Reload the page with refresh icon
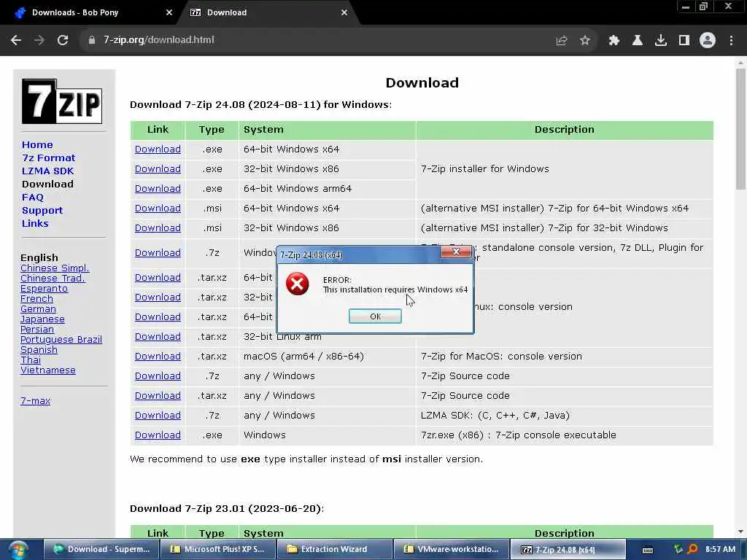The height and width of the screenshot is (560, 747). click(x=63, y=40)
